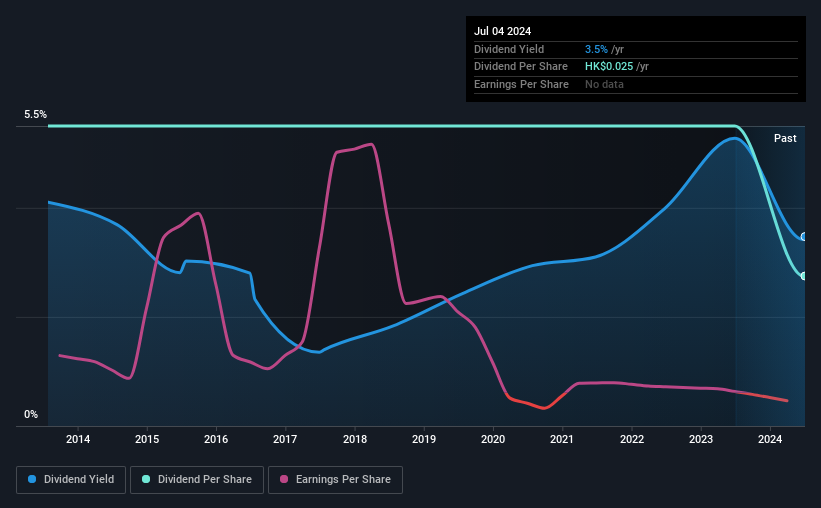Click the 3.5% Dividend Yield value
The image size is (821, 508).
coord(596,49)
